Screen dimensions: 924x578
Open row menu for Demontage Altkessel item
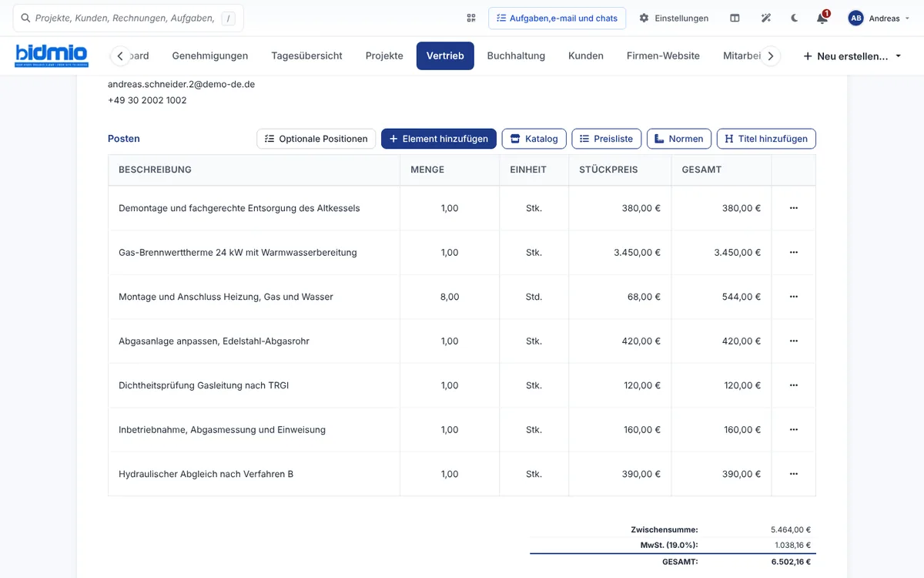(x=793, y=208)
